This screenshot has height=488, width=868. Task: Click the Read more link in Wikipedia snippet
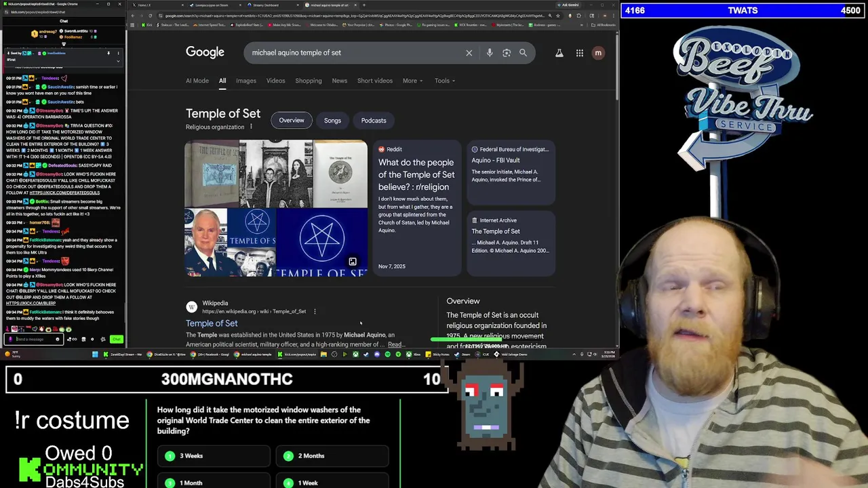click(x=395, y=344)
